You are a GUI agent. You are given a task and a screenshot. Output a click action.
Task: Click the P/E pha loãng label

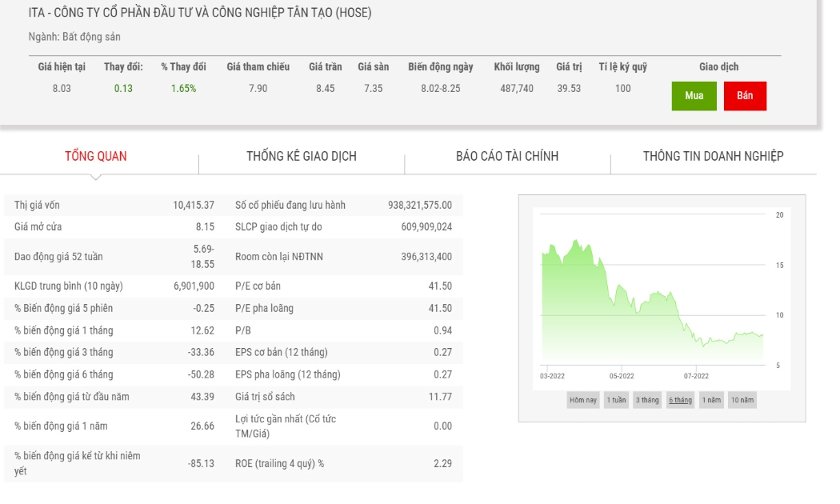click(x=264, y=309)
